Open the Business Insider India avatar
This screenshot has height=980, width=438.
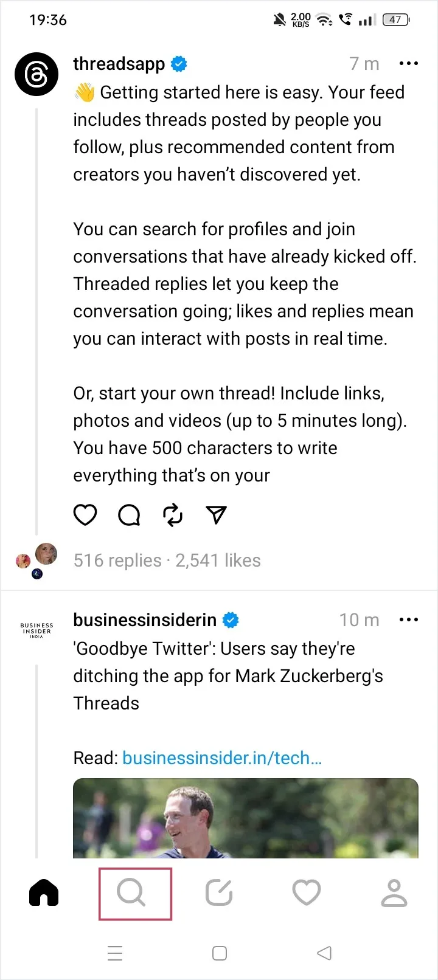point(36,630)
